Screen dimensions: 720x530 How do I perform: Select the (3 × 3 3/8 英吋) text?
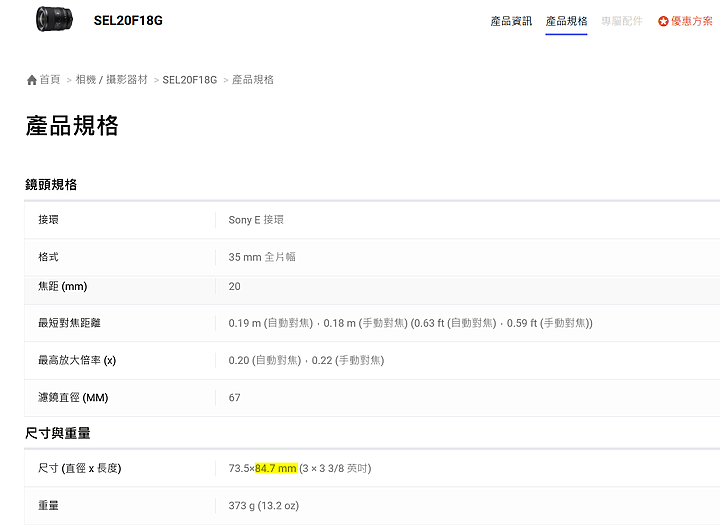335,468
